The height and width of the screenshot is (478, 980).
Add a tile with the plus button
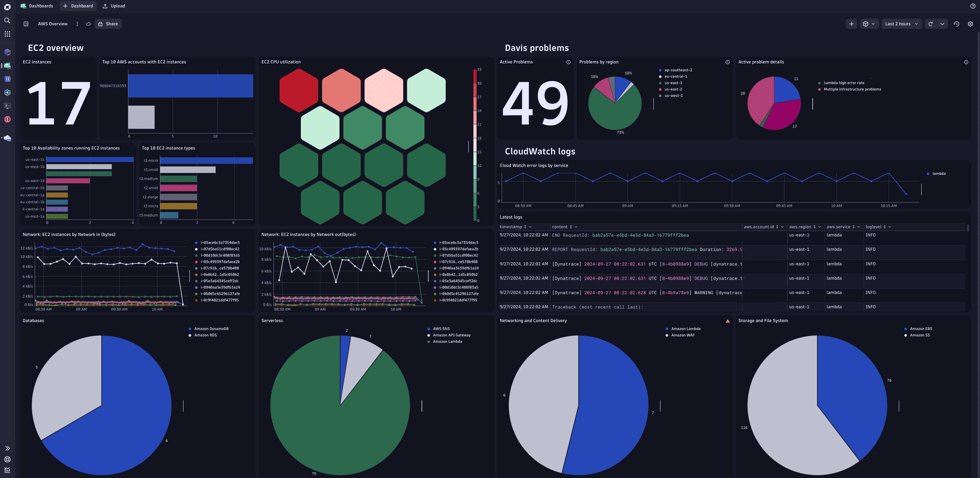(x=851, y=24)
